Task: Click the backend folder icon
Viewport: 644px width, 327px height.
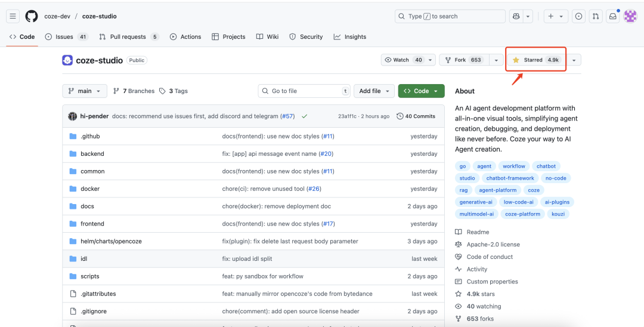Action: 73,153
